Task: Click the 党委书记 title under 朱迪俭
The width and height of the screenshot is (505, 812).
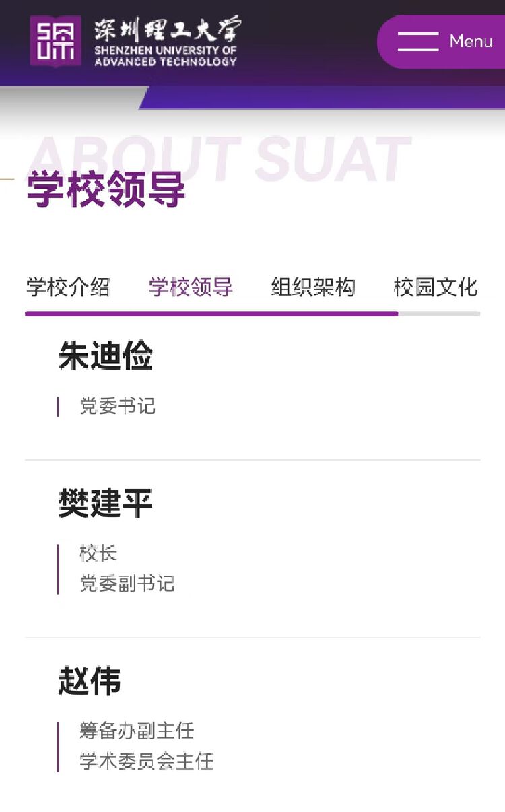Action: pyautogui.click(x=118, y=406)
